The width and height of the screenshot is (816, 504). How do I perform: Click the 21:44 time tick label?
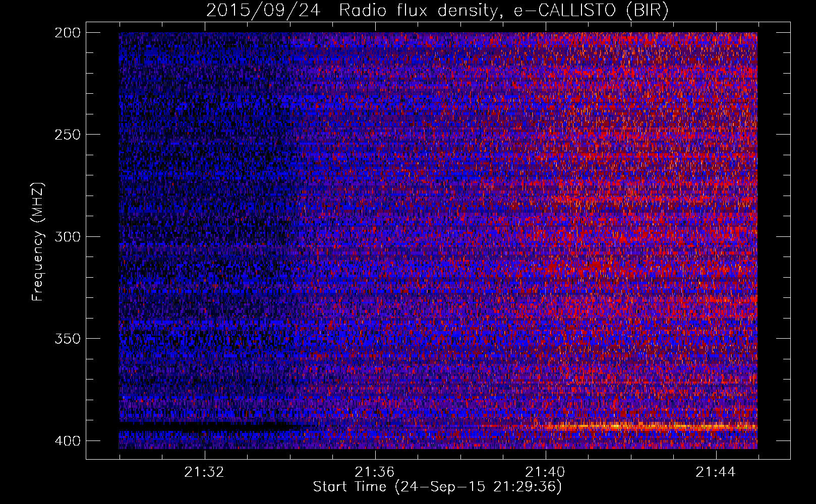coord(716,472)
